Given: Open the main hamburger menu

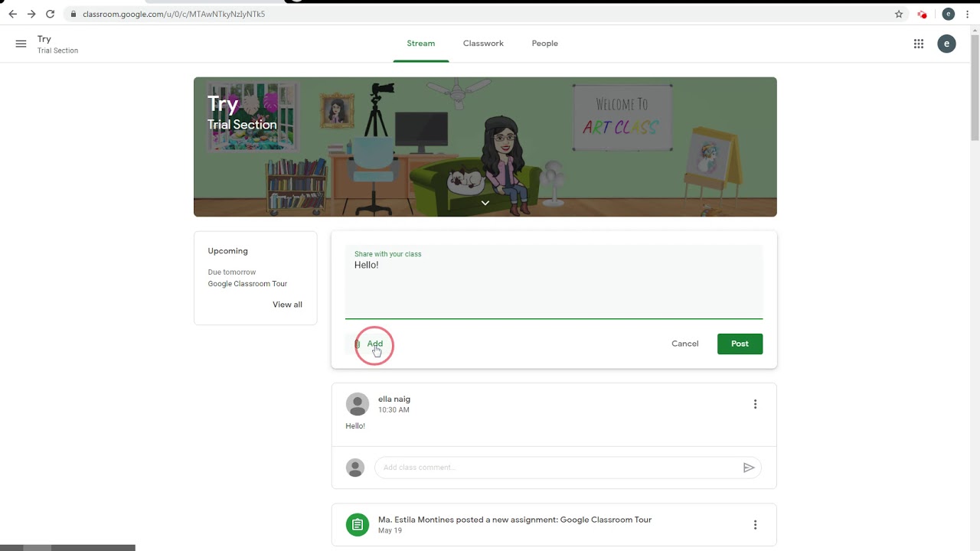Looking at the screenshot, I should coord(21,44).
